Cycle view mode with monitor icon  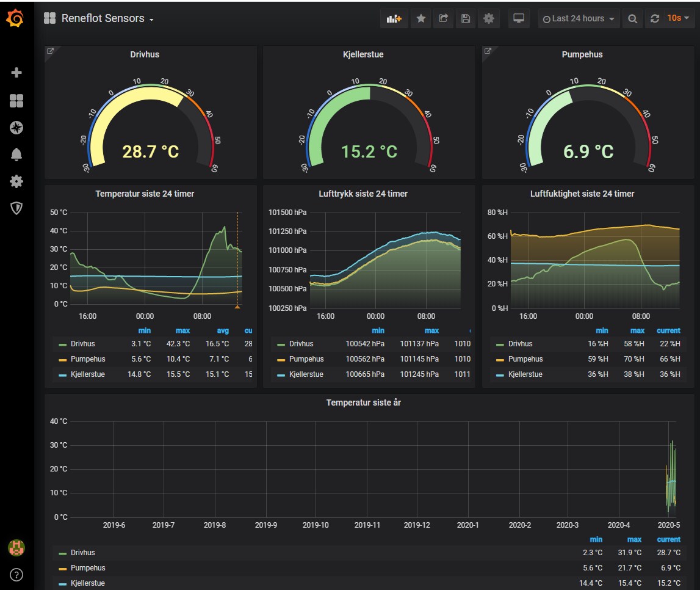518,19
